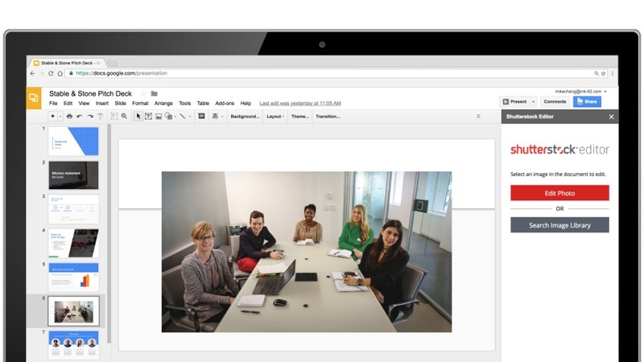Open the Transition panel

pos(328,117)
